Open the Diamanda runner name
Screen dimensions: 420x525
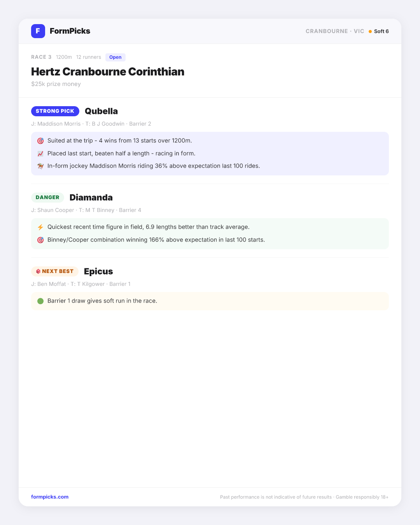pos(91,198)
